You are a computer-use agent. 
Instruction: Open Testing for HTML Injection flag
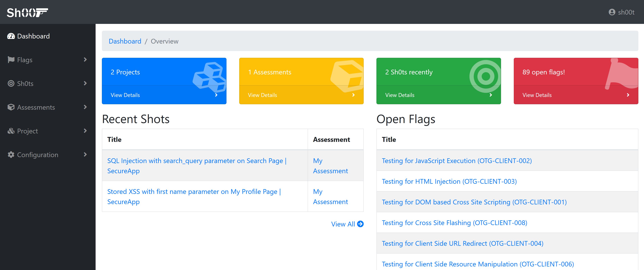(x=449, y=181)
